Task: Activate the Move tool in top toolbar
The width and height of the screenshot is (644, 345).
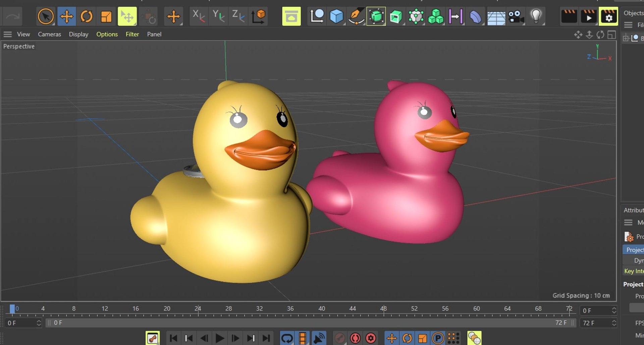Action: click(66, 16)
